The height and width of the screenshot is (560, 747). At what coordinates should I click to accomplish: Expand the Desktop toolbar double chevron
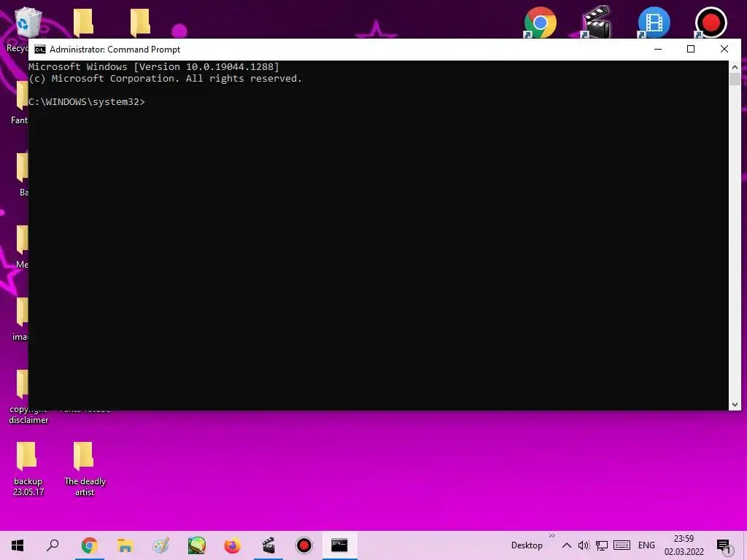coord(552,536)
